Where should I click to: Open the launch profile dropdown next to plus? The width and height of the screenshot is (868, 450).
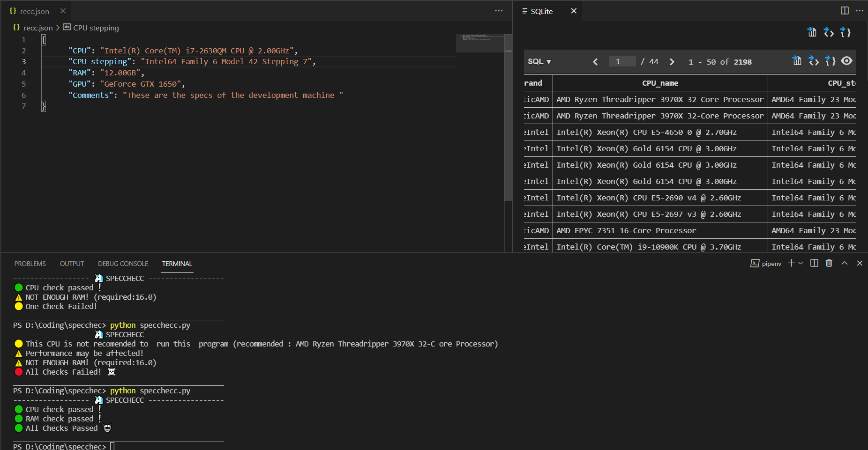pyautogui.click(x=801, y=263)
